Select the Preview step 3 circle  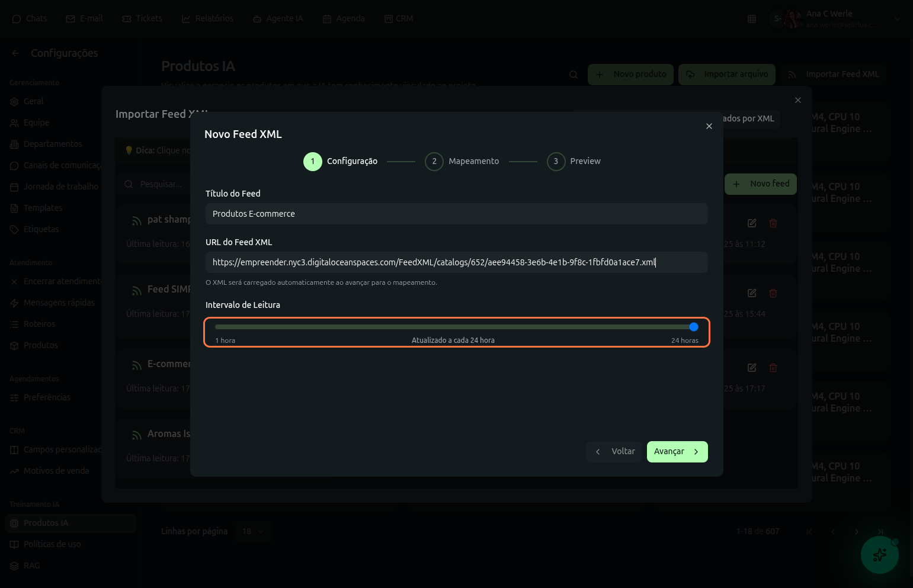[x=556, y=162]
